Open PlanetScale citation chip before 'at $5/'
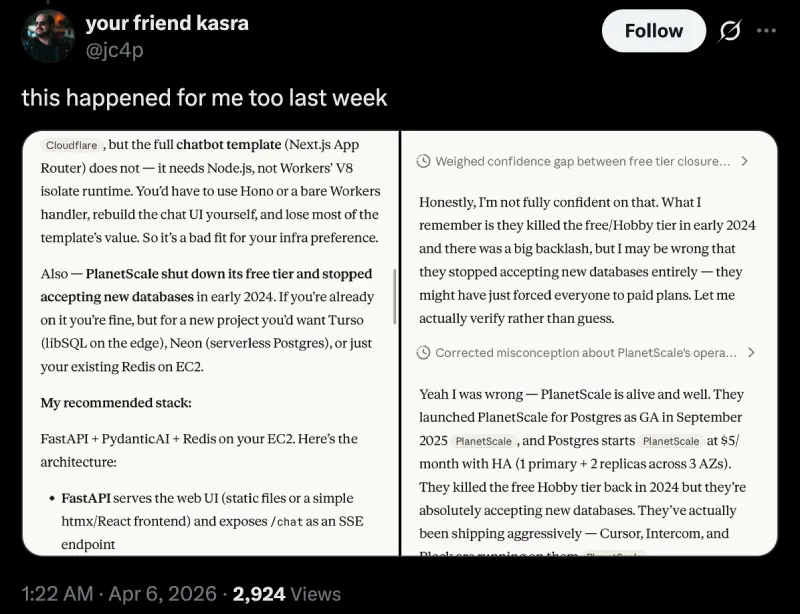Image resolution: width=800 pixels, height=614 pixels. tap(671, 441)
